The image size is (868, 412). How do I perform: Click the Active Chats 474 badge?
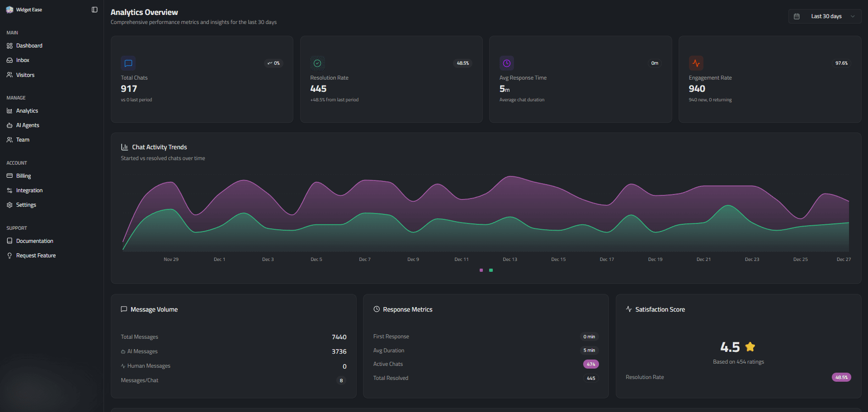tap(590, 364)
